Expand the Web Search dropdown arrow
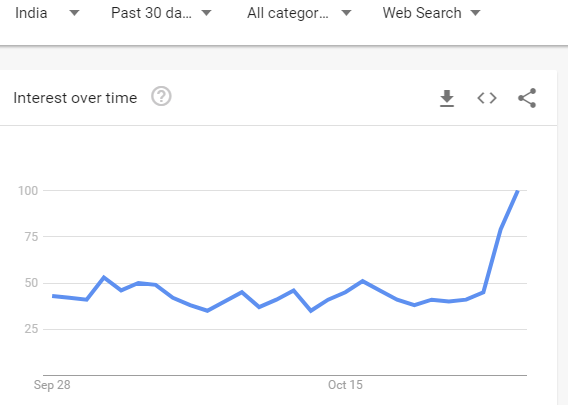This screenshot has height=405, width=568. 475,13
